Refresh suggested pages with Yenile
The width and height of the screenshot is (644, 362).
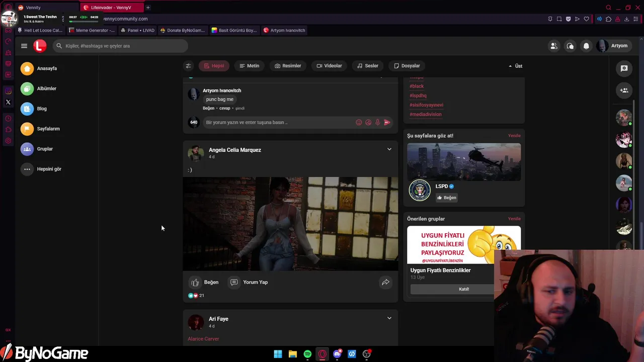pyautogui.click(x=514, y=136)
